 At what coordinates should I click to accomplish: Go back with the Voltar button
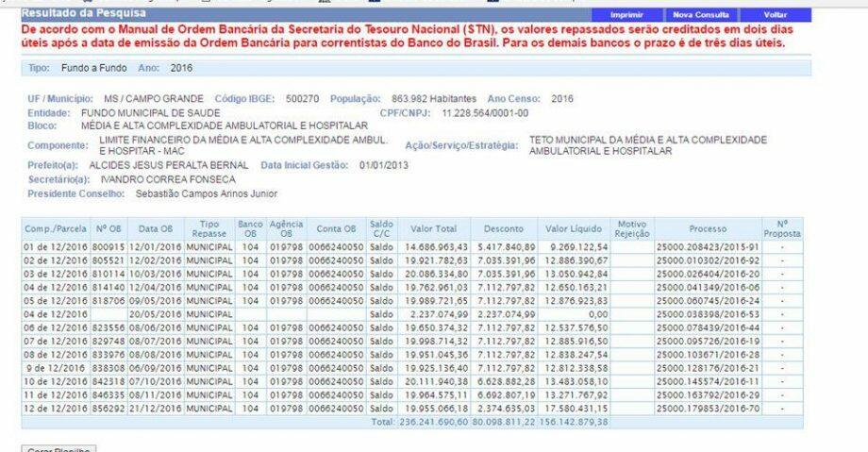775,15
